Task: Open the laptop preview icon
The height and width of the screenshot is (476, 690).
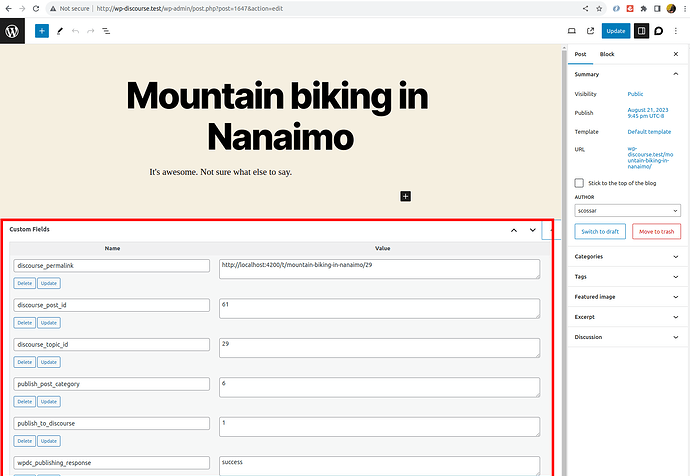Action: pos(572,31)
